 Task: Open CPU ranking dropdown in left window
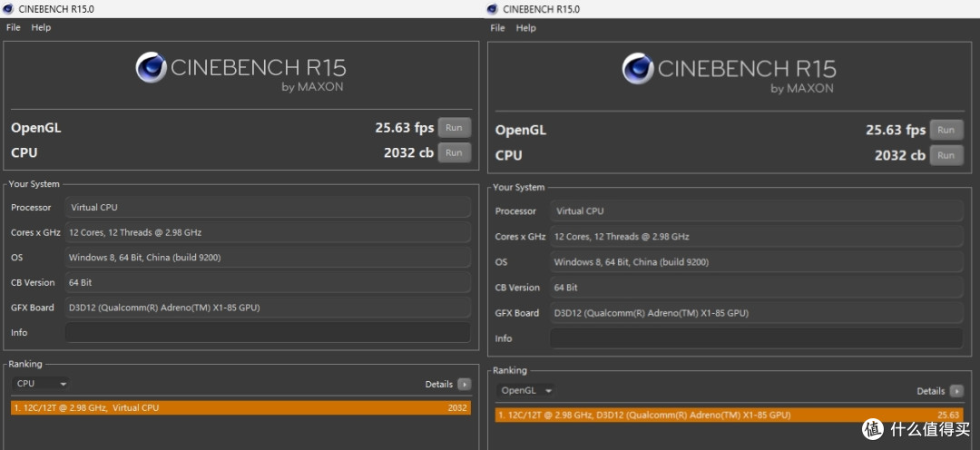pos(41,384)
